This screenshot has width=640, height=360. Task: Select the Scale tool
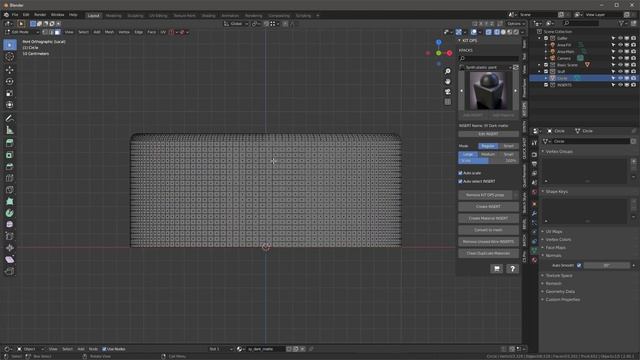[9, 93]
